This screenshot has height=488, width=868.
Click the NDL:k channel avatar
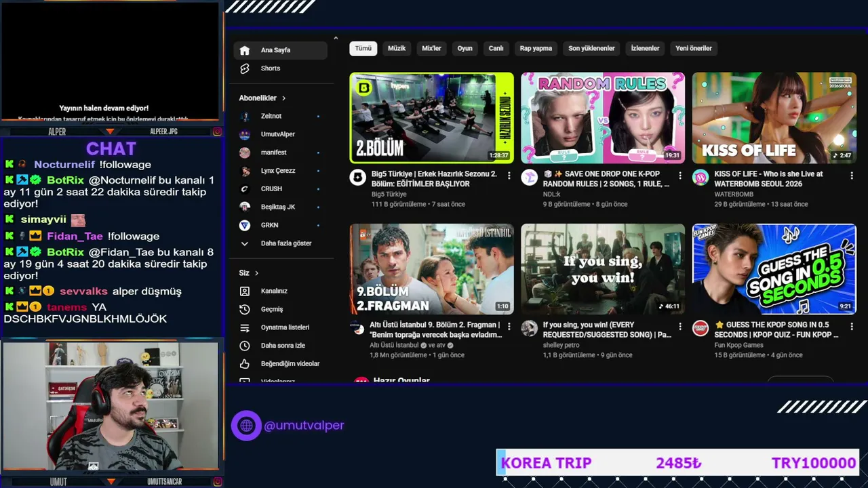(x=529, y=178)
